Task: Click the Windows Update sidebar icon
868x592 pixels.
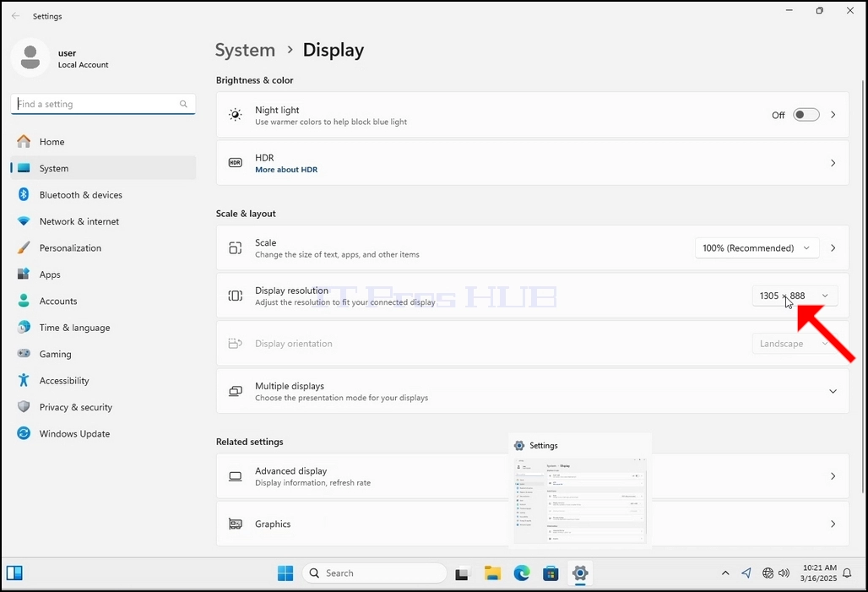Action: point(24,433)
